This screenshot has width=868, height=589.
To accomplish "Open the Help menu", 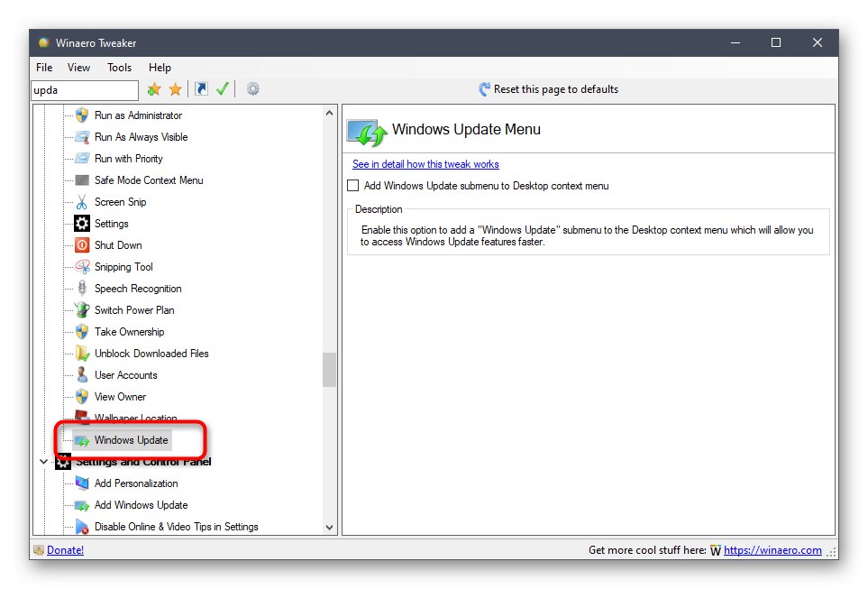I will tap(160, 68).
